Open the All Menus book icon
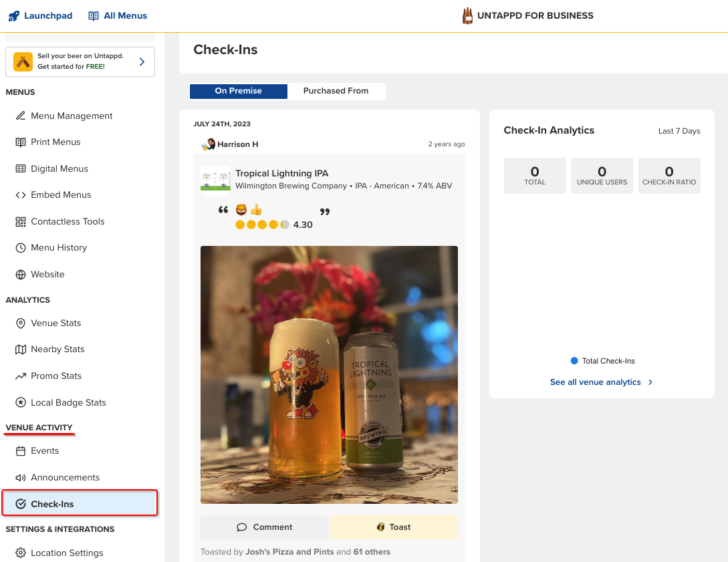Image resolution: width=728 pixels, height=562 pixels. 94,15
